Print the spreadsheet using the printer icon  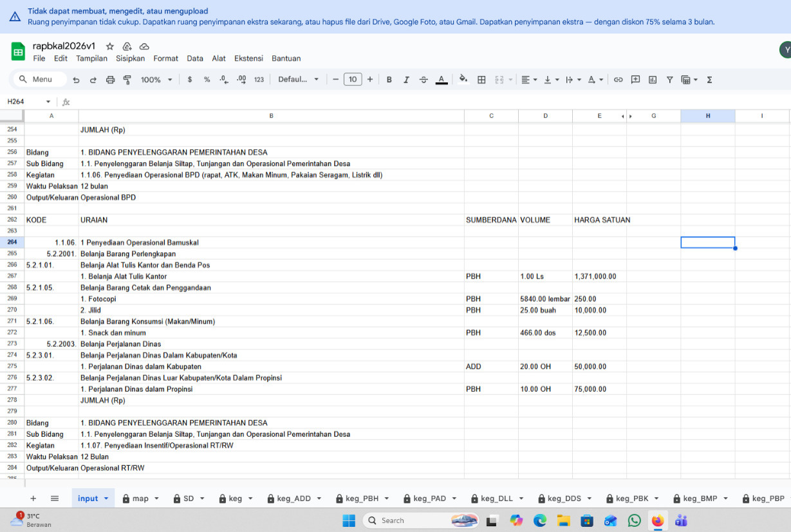click(x=110, y=80)
